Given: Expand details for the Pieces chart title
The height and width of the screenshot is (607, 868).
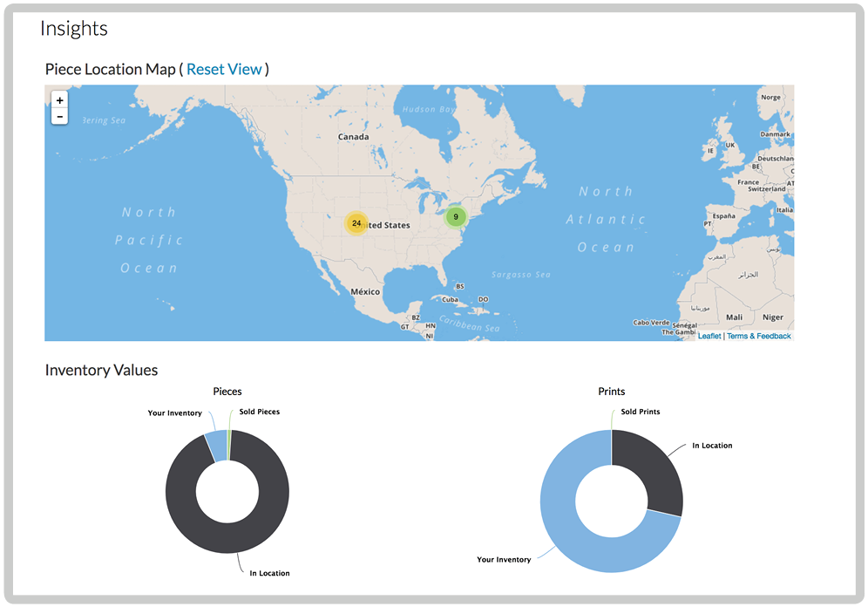Looking at the screenshot, I should coord(227,391).
